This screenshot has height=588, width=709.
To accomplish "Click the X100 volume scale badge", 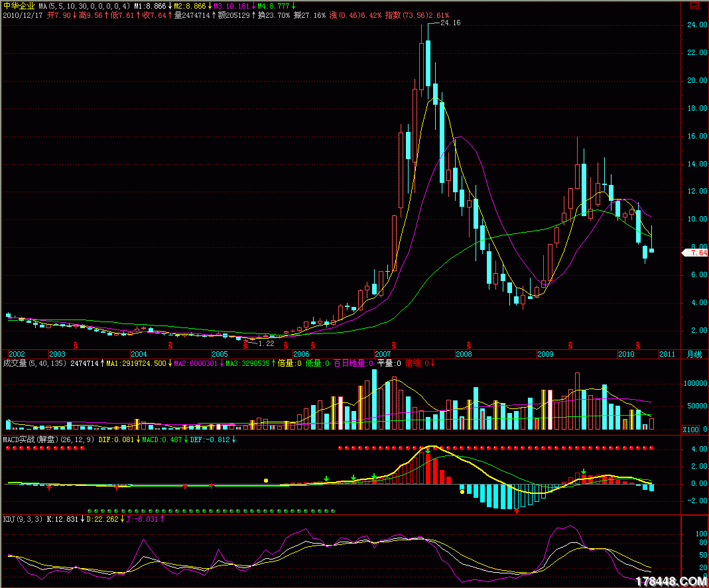I will tap(690, 430).
